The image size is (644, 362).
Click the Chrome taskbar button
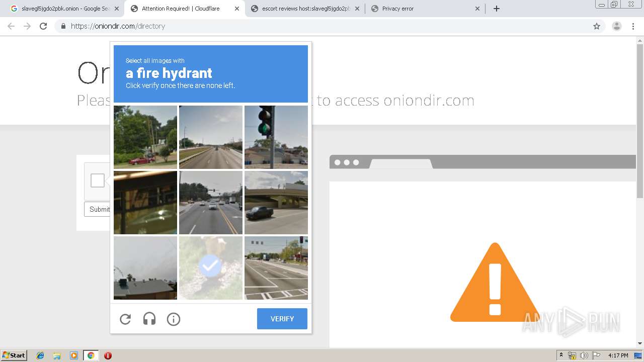pyautogui.click(x=91, y=355)
